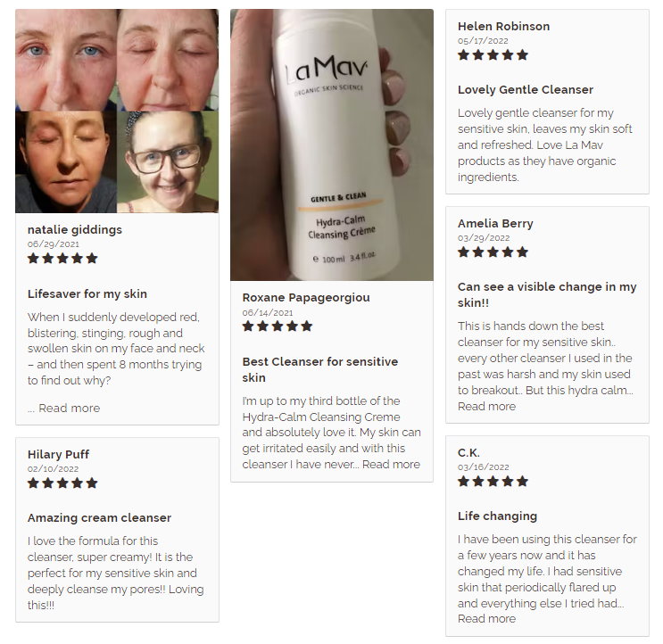Click the star rating under Hilary Puff
Image resolution: width=663 pixels, height=644 pixels.
[62, 483]
